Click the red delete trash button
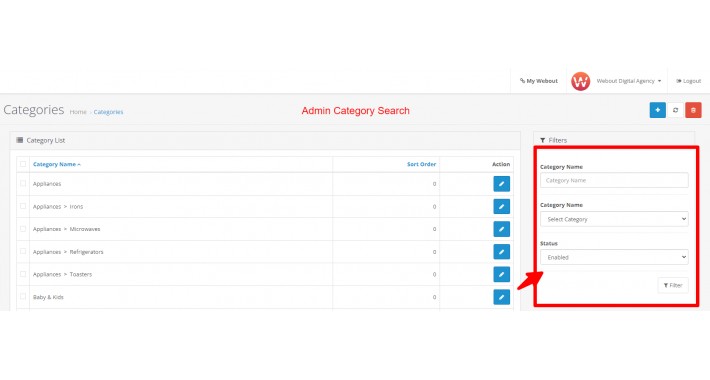Image resolution: width=710 pixels, height=380 pixels. (693, 110)
